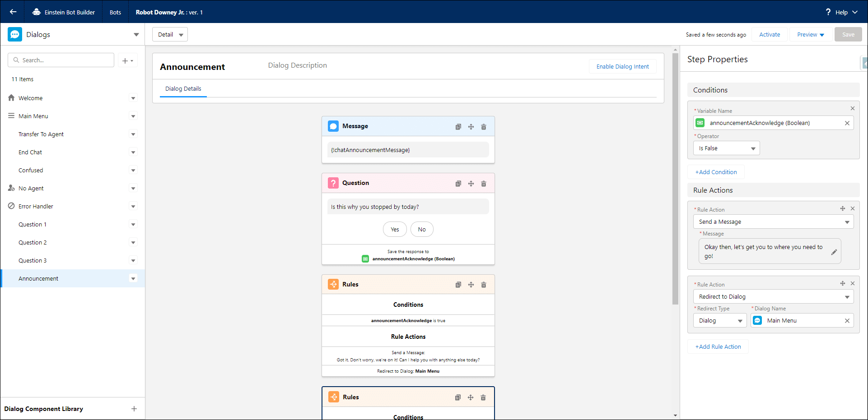Viewport: 868px width, 420px height.
Task: Click the No response button
Action: (422, 229)
